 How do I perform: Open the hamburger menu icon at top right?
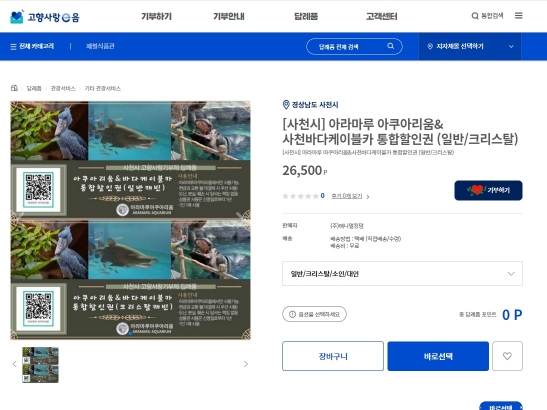tap(519, 16)
